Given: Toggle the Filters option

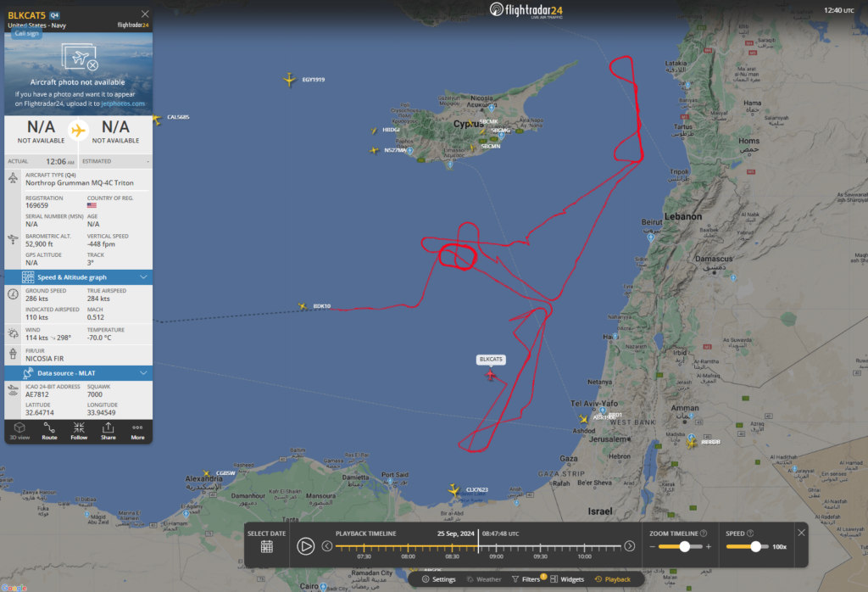Looking at the screenshot, I should [x=526, y=579].
